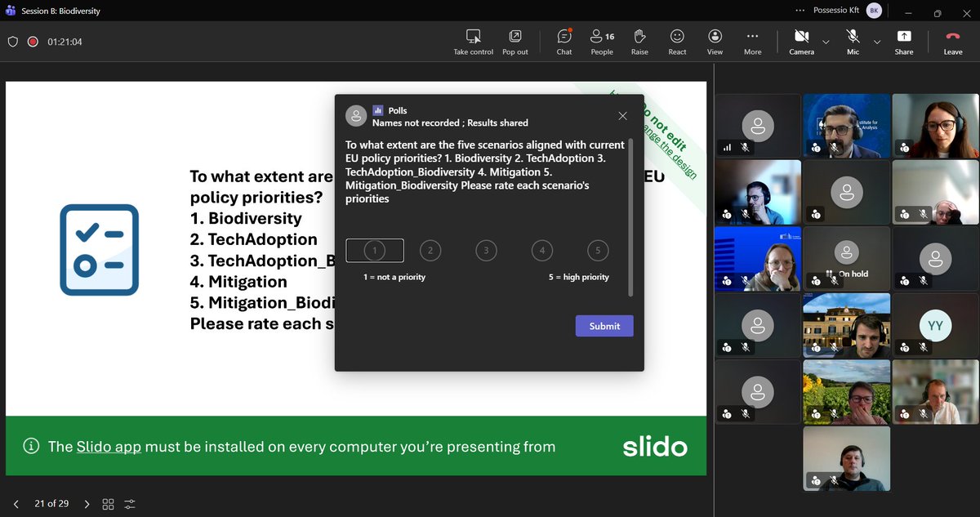
Task: Open the More actions menu in meeting toolbar
Action: click(x=753, y=42)
